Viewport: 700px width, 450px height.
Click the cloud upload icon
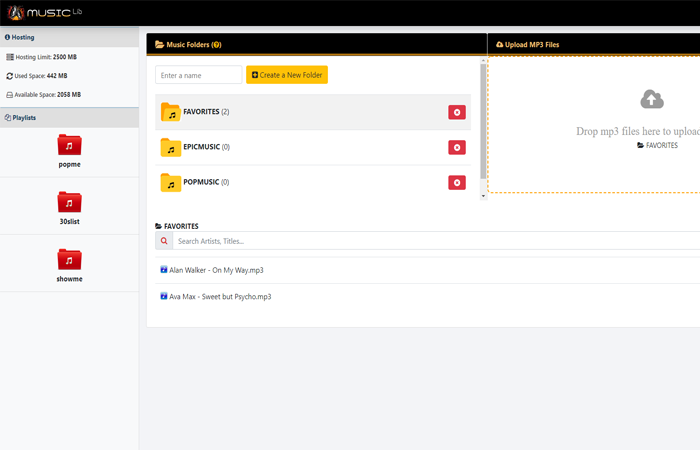point(651,99)
